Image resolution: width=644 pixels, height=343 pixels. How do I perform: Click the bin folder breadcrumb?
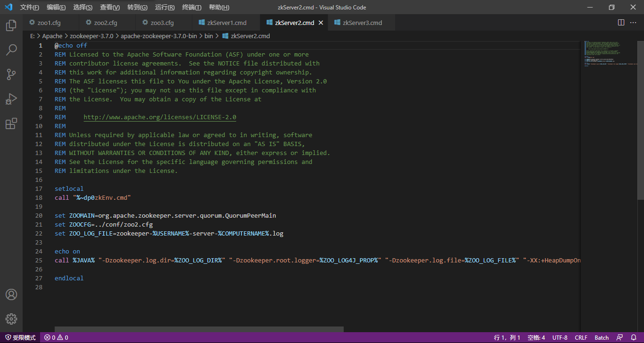click(208, 36)
